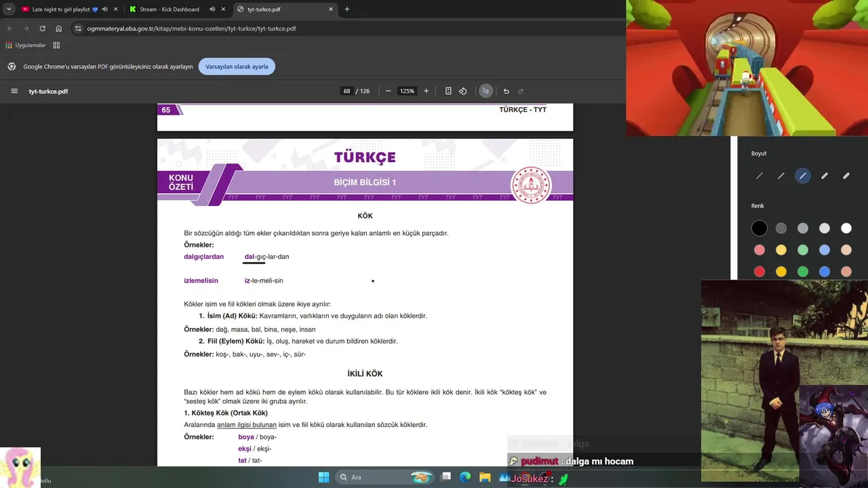Edit the page number field showing 68
Viewport: 868px width, 488px height.
coord(347,91)
